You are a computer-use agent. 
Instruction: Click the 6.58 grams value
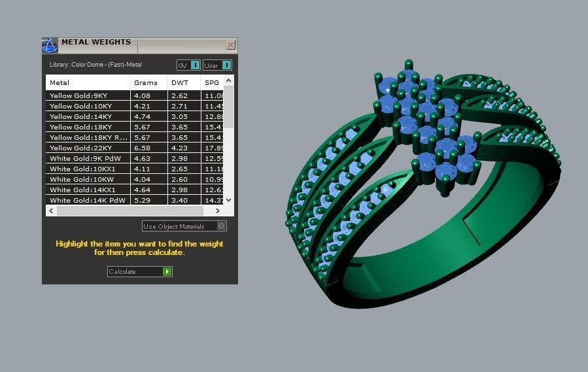click(x=142, y=148)
